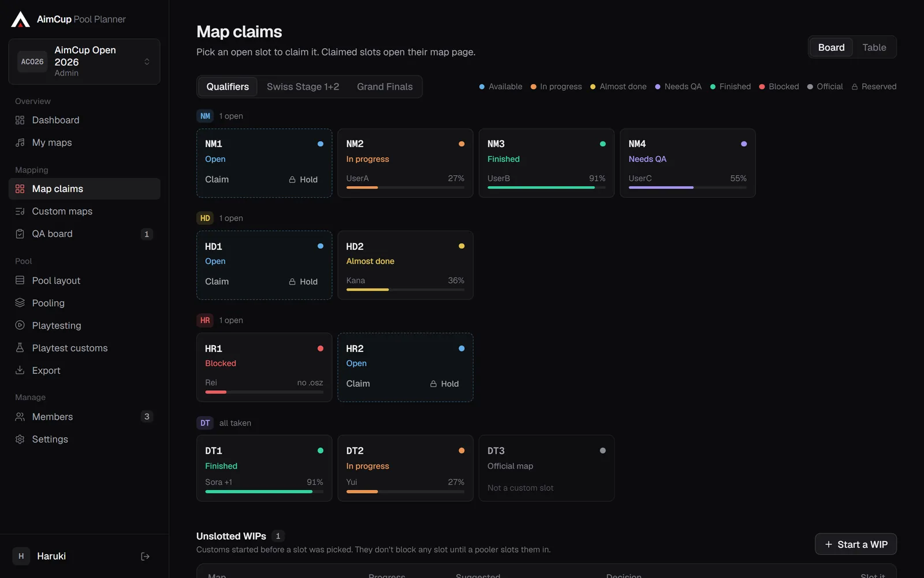This screenshot has width=924, height=578.
Task: Claim the HR2 slot
Action: coord(358,384)
